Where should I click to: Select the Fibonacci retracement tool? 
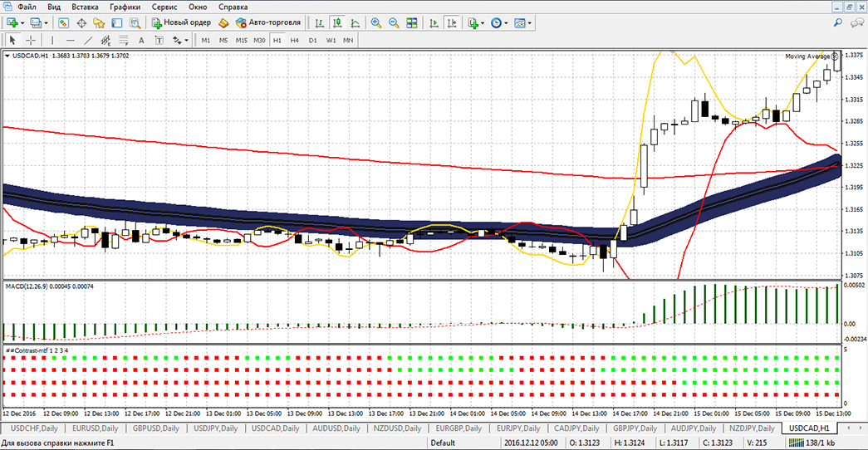(x=124, y=40)
